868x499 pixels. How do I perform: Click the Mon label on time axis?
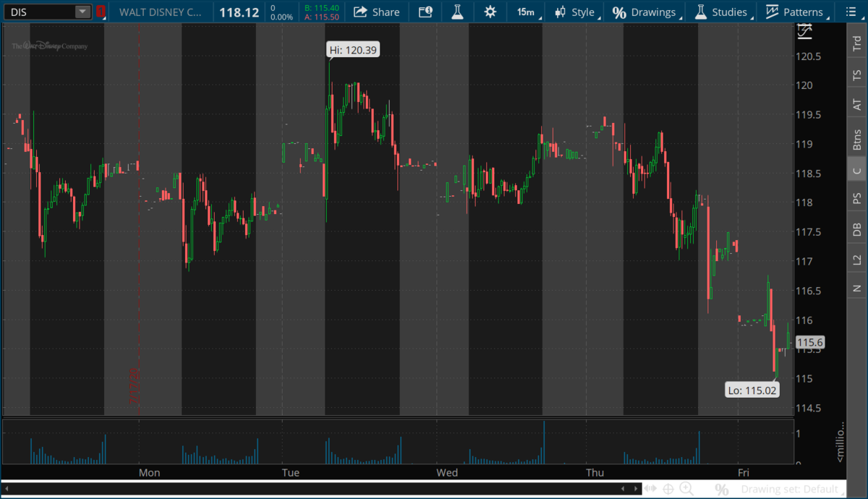pyautogui.click(x=149, y=473)
